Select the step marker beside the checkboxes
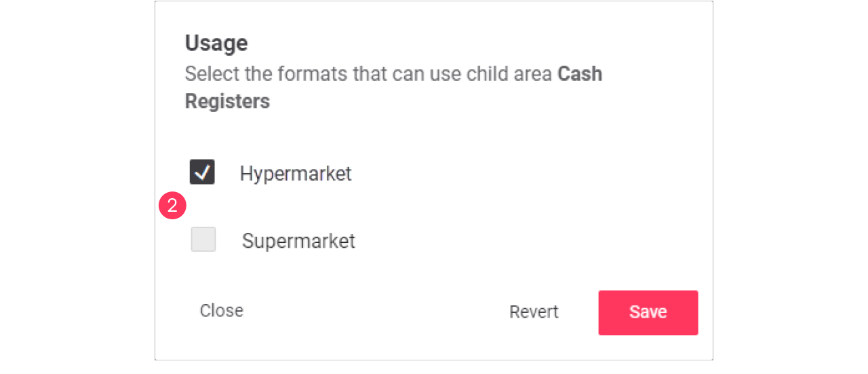 [x=172, y=206]
